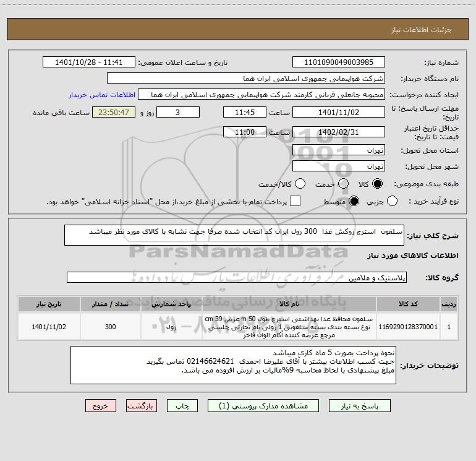Select the خدمت radio button
Image resolution: width=476 pixels, height=461 pixels.
[x=343, y=184]
